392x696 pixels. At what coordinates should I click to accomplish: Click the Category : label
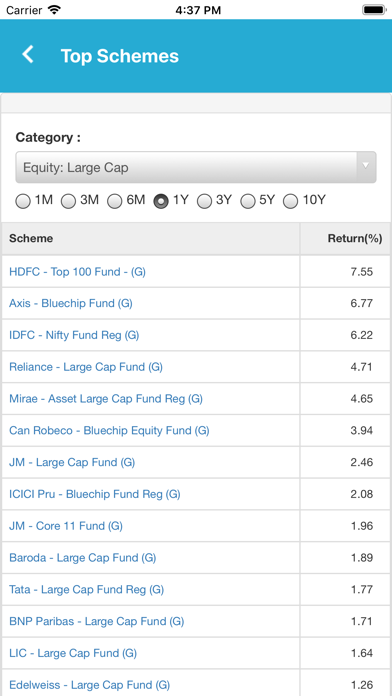48,138
